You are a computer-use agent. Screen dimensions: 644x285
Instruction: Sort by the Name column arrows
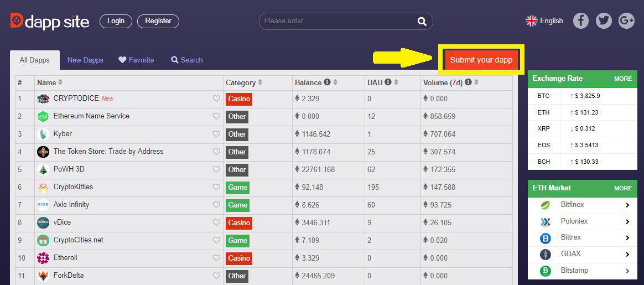[60, 82]
